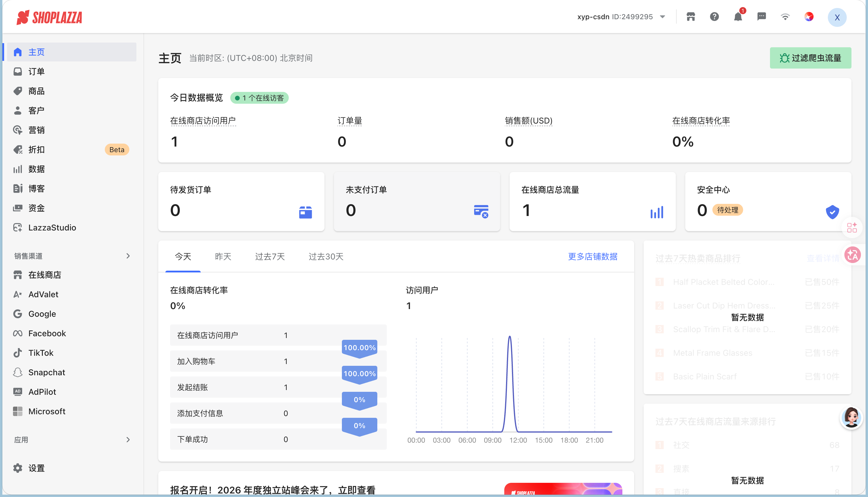Click the AdPilot AD icon
The image size is (868, 497).
coord(18,392)
